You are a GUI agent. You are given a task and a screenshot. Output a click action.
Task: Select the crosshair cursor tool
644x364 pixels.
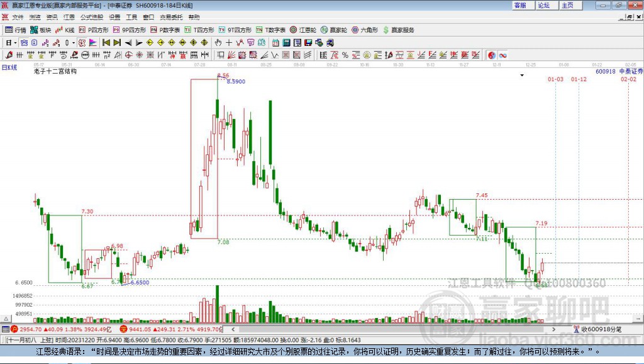click(229, 43)
